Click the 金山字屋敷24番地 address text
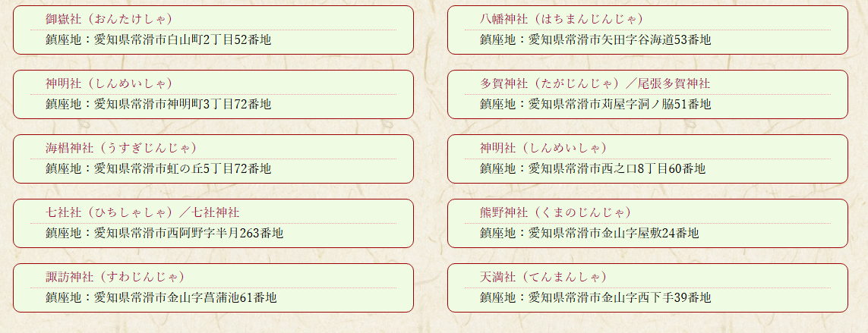 [x=589, y=233]
